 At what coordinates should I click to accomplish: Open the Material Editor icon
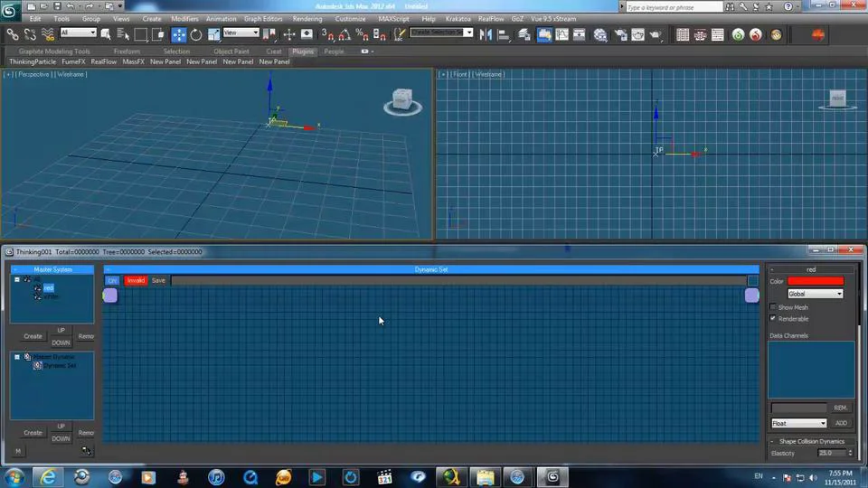coord(600,35)
